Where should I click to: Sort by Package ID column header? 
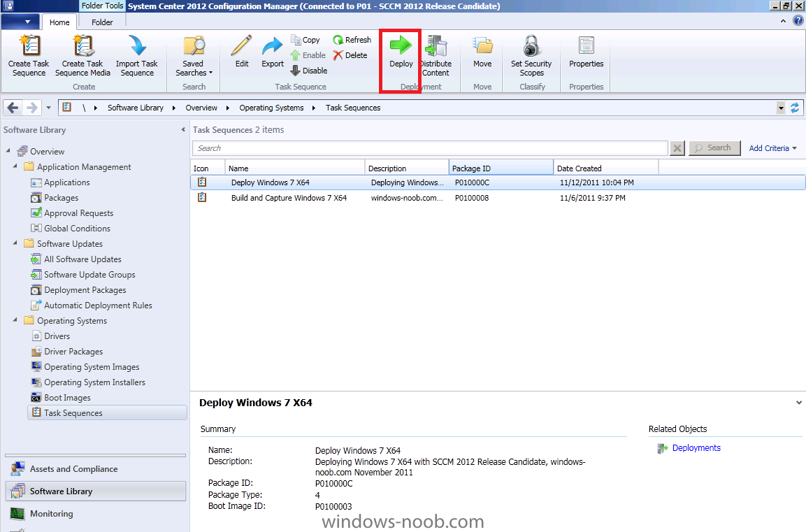coord(501,168)
